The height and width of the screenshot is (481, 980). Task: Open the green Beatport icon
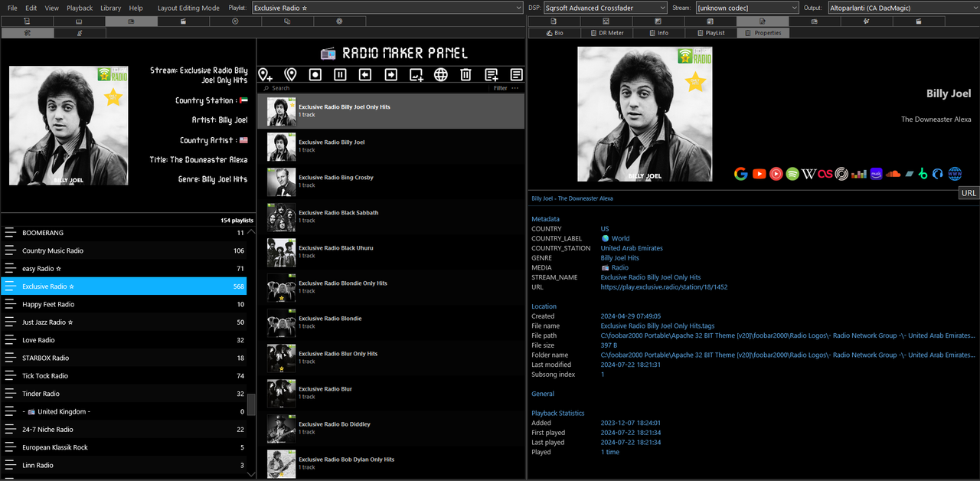(923, 174)
